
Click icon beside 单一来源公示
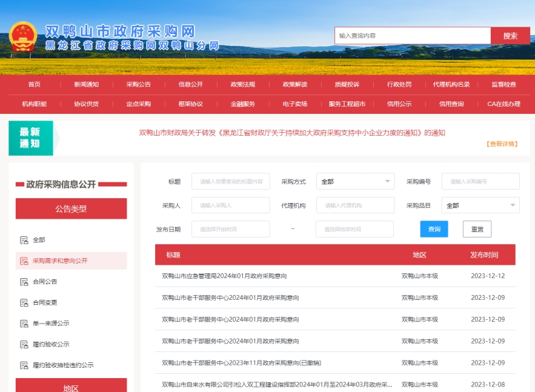(24, 324)
